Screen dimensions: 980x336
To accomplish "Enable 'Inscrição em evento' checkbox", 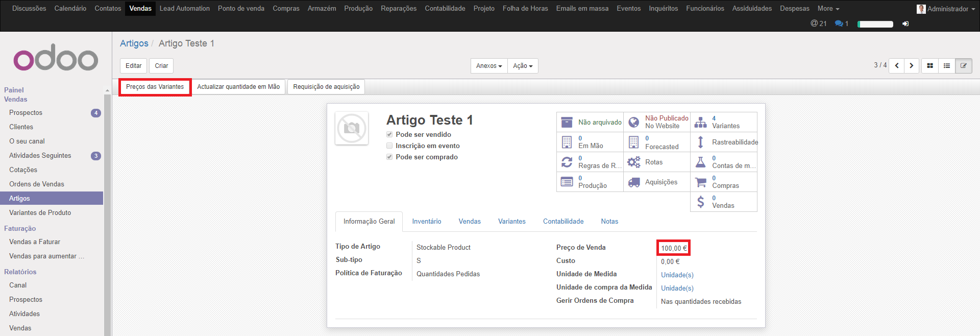I will (x=389, y=146).
